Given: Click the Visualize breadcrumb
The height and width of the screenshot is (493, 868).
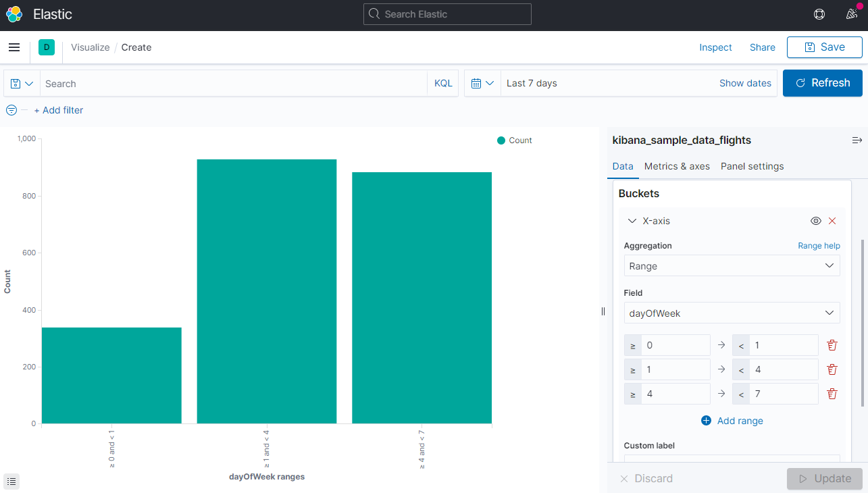Looking at the screenshot, I should point(91,47).
